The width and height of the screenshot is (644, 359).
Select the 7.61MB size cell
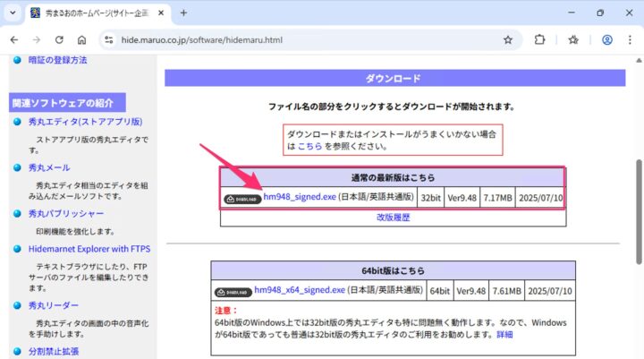pyautogui.click(x=507, y=291)
